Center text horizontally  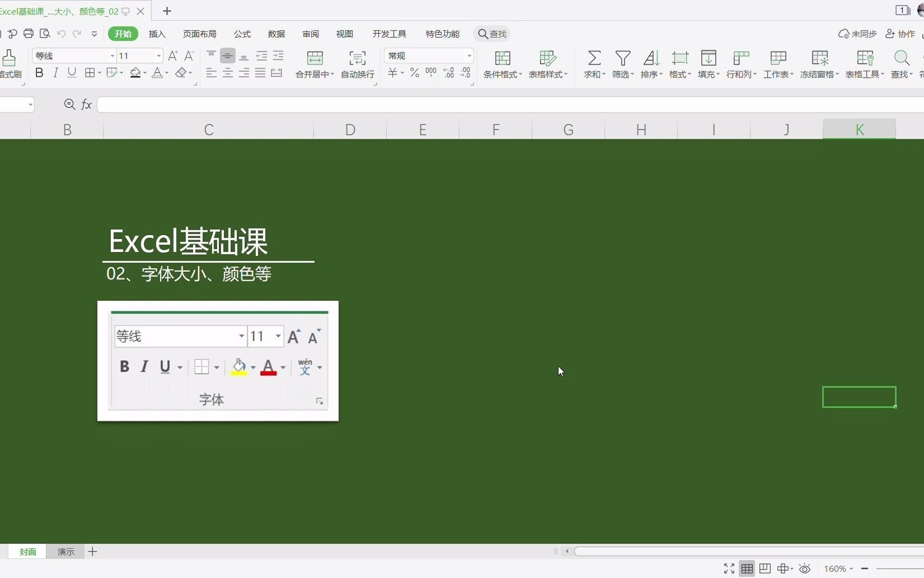[227, 73]
